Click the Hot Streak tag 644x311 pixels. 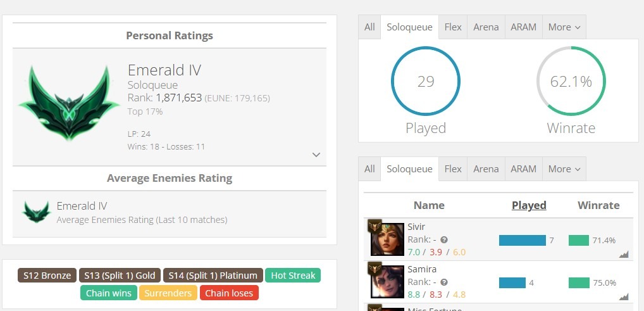[x=293, y=276]
